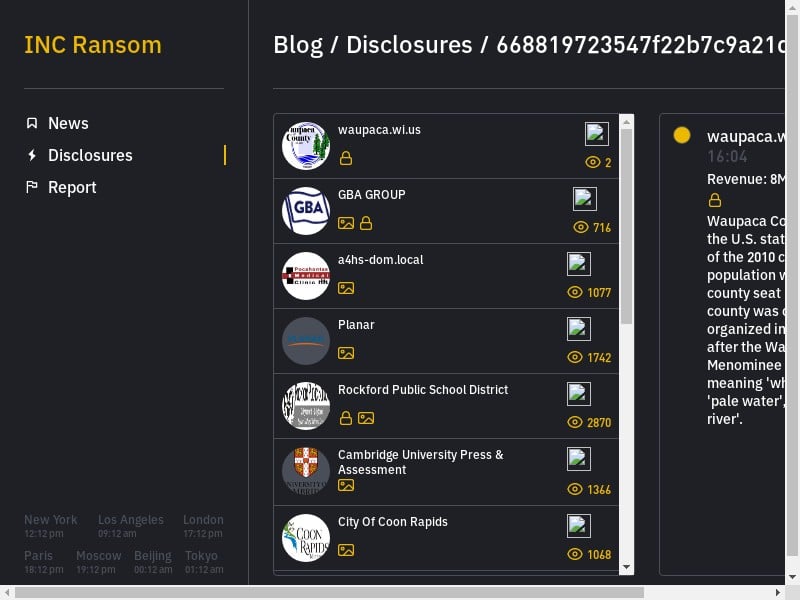Click the disclosure list scroll up arrow
800x600 pixels.
pos(627,121)
